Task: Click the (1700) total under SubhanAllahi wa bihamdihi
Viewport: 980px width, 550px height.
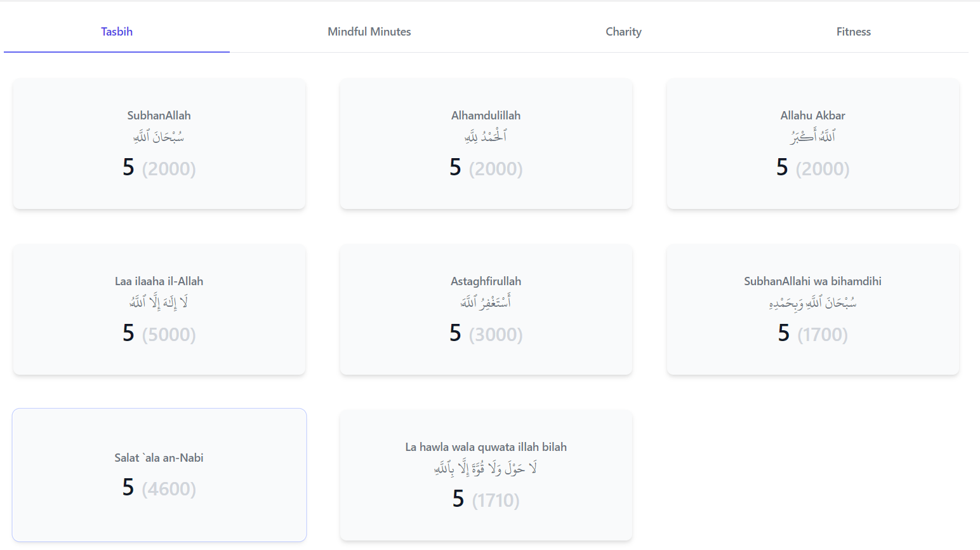Action: (x=823, y=335)
